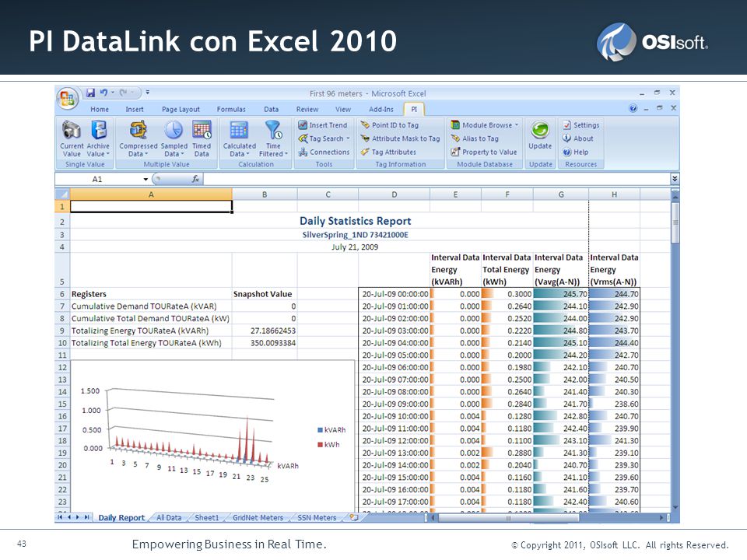Viewport: 747px width, 560px height.
Task: Open the Archive Value tool
Action: tap(98, 138)
